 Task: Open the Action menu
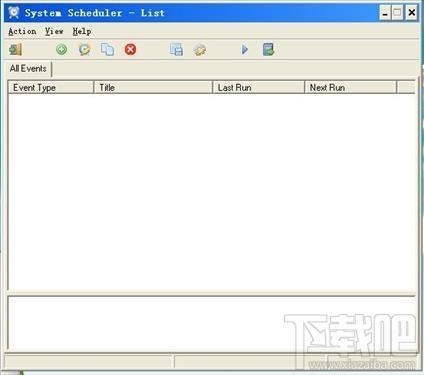click(x=22, y=31)
